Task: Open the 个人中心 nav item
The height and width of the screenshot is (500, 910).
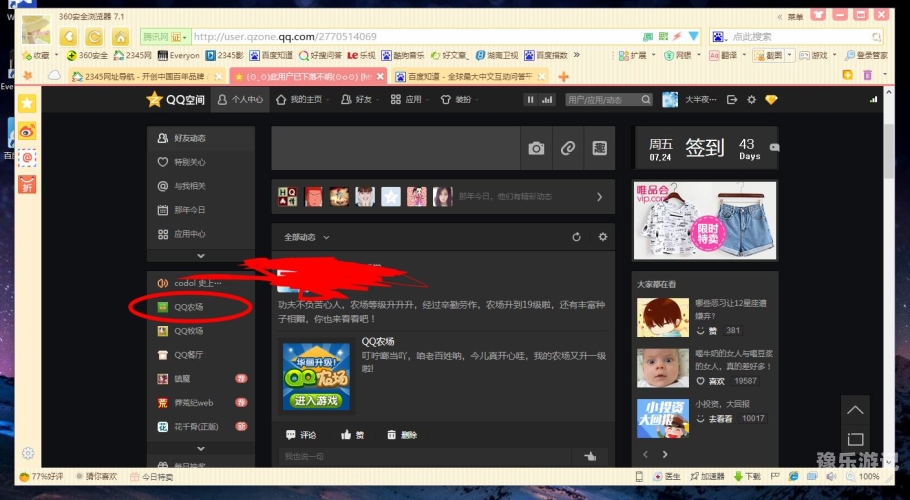Action: click(240, 100)
